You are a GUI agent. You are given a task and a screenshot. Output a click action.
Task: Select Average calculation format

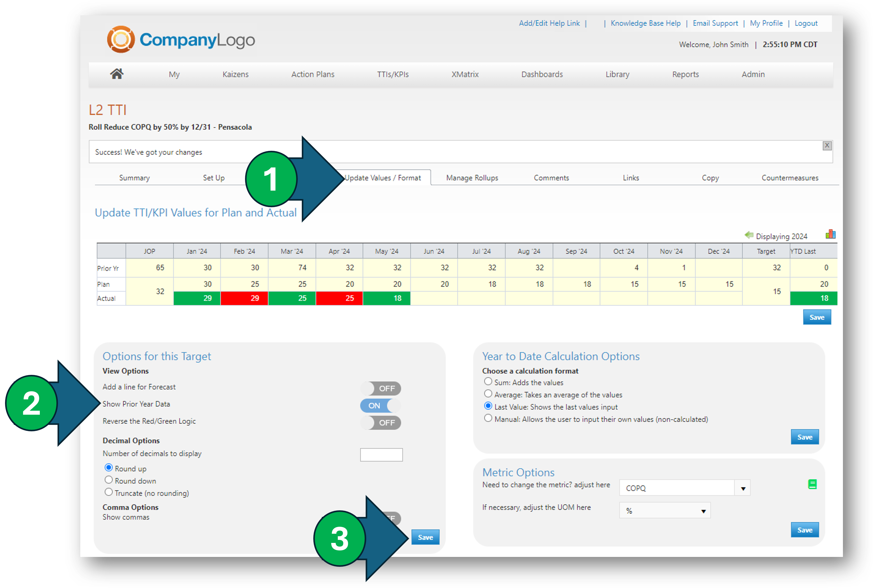(488, 394)
